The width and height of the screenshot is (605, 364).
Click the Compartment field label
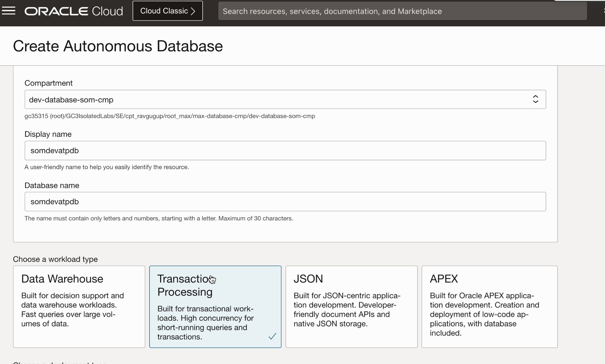click(x=48, y=83)
